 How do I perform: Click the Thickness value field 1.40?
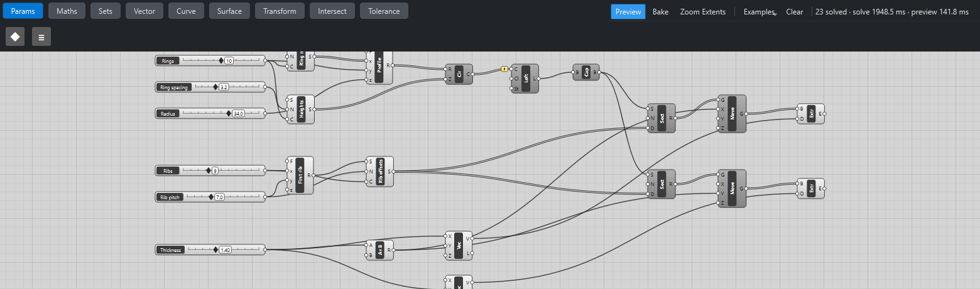point(225,249)
